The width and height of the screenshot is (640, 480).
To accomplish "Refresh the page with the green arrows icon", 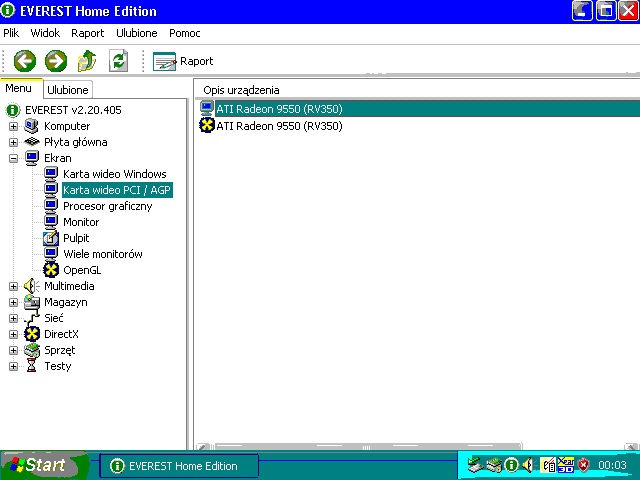I will (x=118, y=61).
